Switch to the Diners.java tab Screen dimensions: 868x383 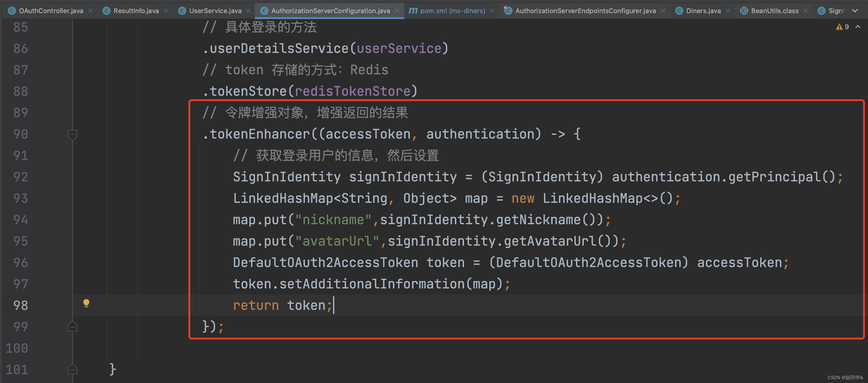click(x=703, y=11)
